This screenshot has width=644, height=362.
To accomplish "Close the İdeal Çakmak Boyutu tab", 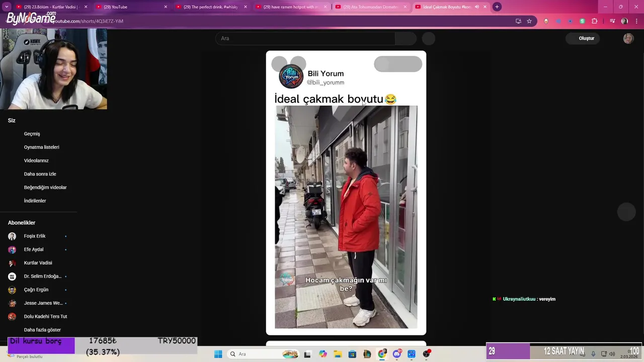I will click(x=485, y=7).
